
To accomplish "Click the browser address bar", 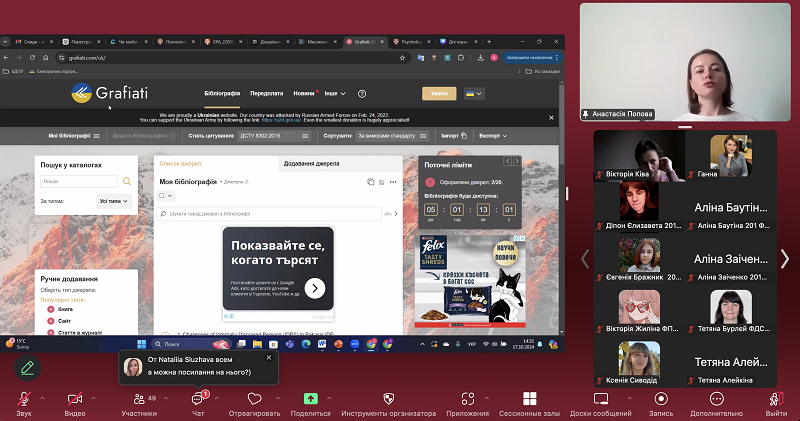I will coord(232,58).
